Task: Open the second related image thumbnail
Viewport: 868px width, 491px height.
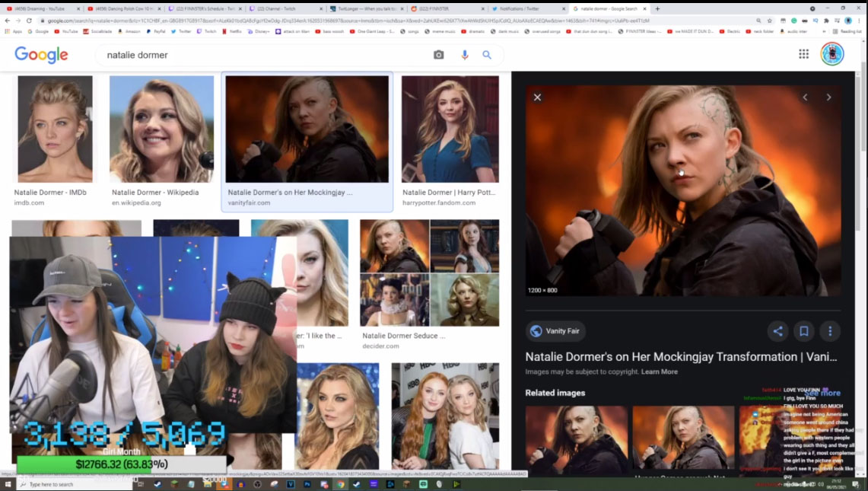Action: 683,440
